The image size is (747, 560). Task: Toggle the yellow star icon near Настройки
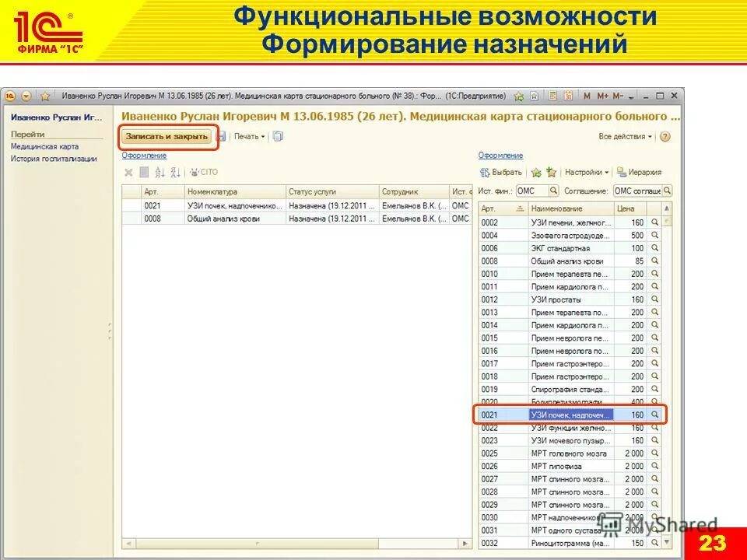tap(552, 171)
